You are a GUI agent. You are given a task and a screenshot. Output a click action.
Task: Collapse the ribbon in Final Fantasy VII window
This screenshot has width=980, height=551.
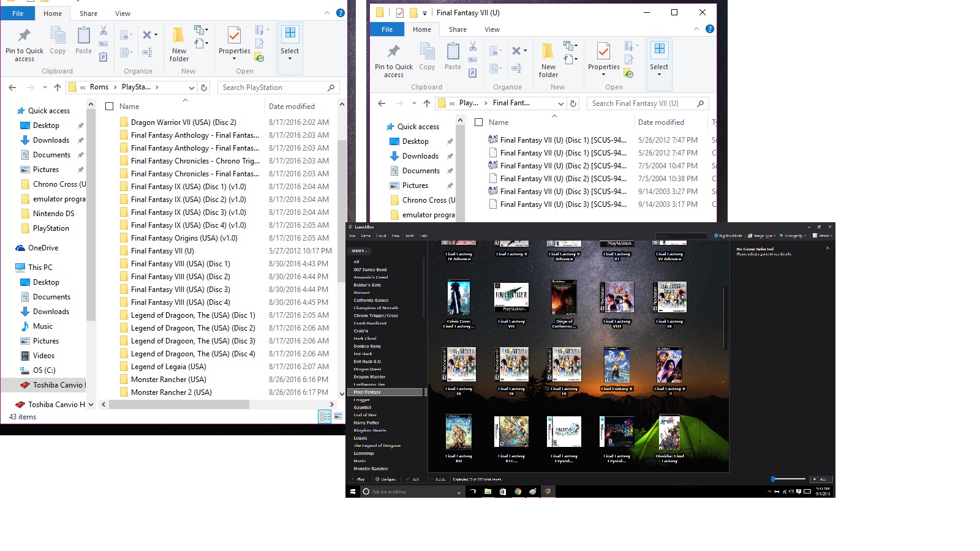click(x=696, y=29)
